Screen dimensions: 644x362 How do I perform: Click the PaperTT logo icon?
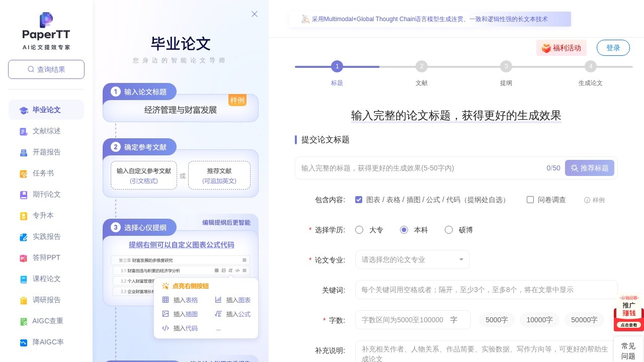tap(46, 20)
